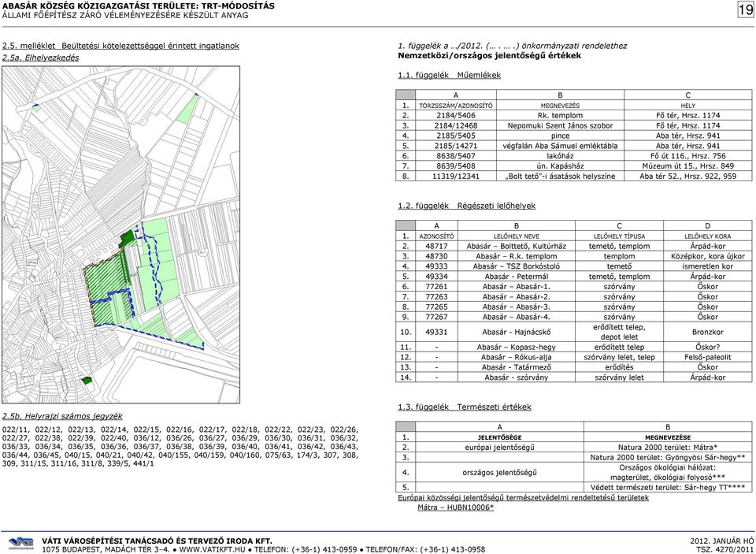Select cell 'Abasár – Bolttető, Kultúrház'
Screen dimensions: 756x554
tap(516, 246)
